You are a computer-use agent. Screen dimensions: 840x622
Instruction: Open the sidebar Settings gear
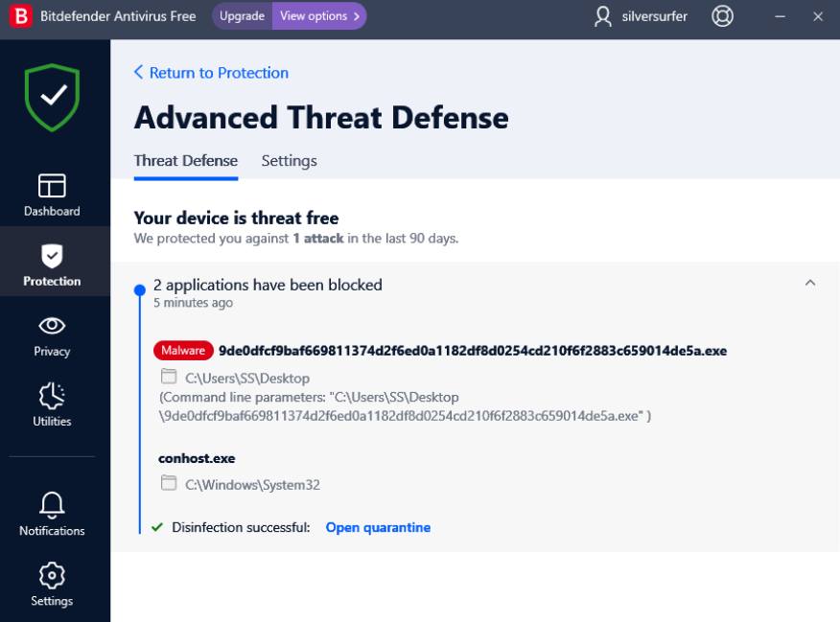52,584
